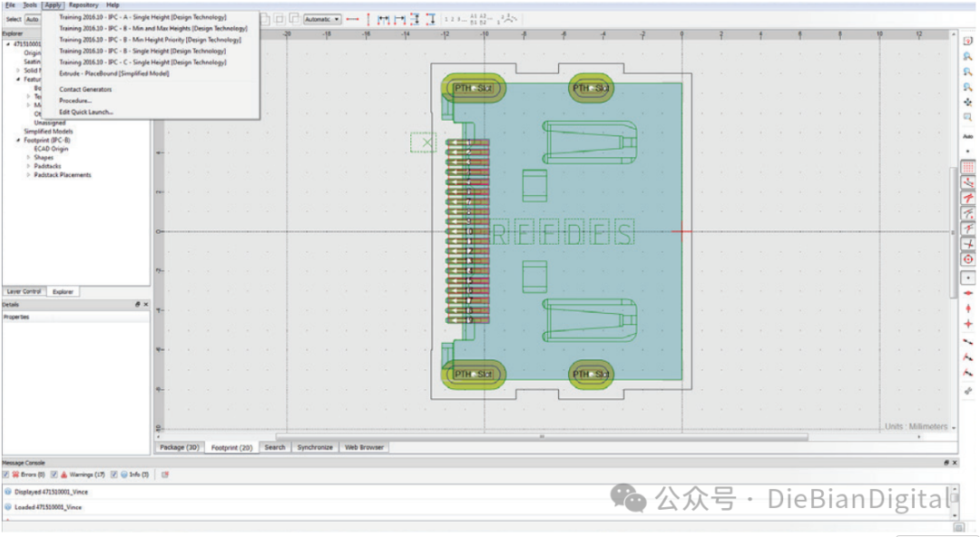The width and height of the screenshot is (980, 537).
Task: Click the clear messages icon in Message Console
Action: point(165,474)
